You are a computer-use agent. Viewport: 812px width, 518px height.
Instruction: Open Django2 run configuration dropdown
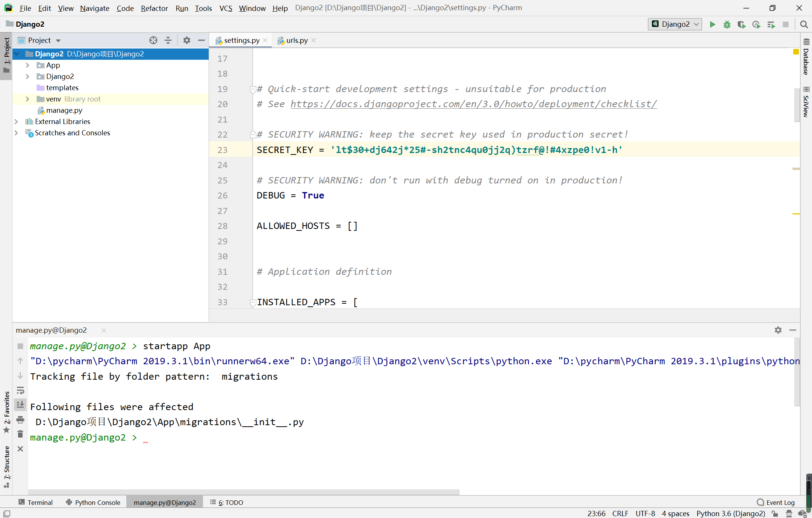tap(675, 24)
